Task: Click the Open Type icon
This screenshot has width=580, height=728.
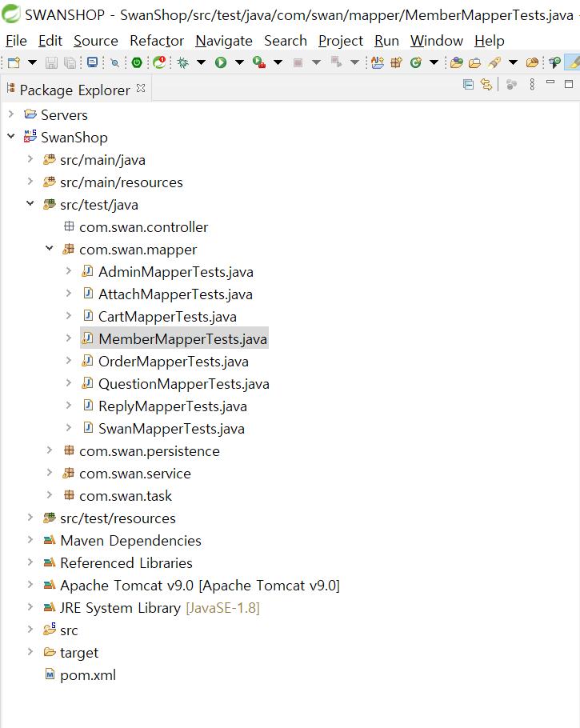Action: click(x=457, y=62)
